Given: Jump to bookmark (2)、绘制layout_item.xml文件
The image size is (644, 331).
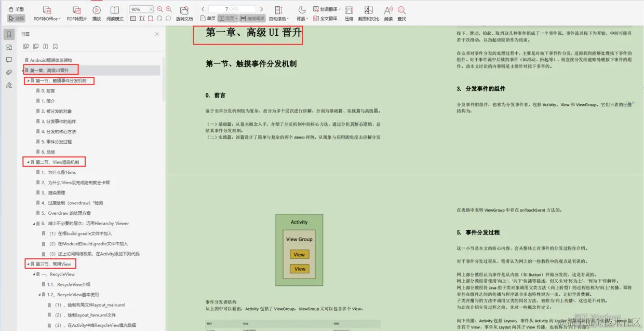Looking at the screenshot, I should pos(82,315).
